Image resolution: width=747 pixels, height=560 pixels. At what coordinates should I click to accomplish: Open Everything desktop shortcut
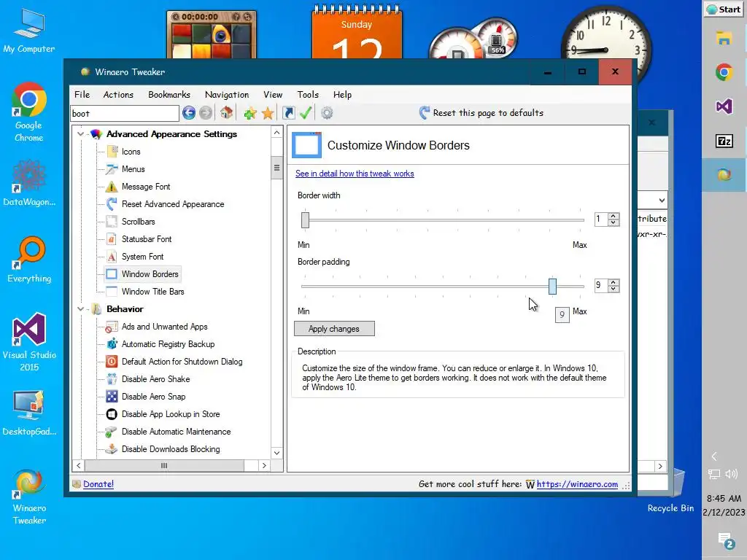[29, 260]
